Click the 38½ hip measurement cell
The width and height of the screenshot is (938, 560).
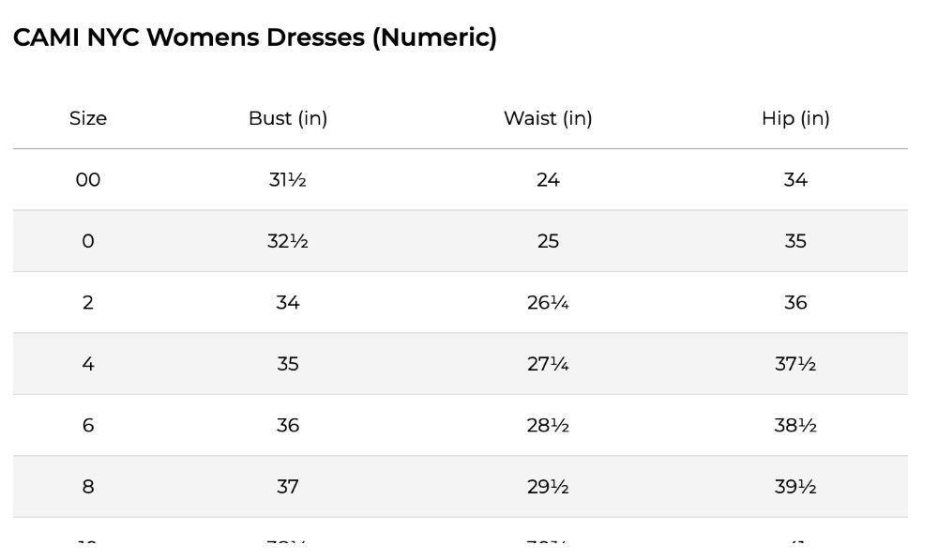point(795,425)
